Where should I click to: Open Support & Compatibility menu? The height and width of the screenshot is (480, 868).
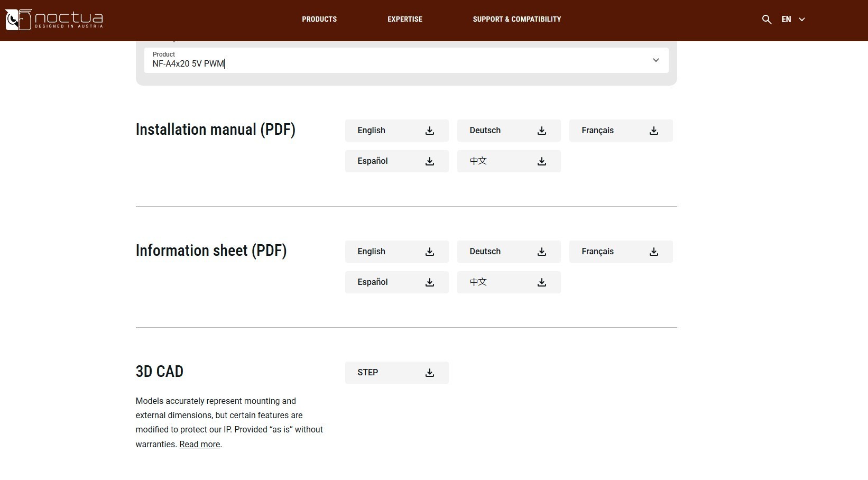coord(516,20)
